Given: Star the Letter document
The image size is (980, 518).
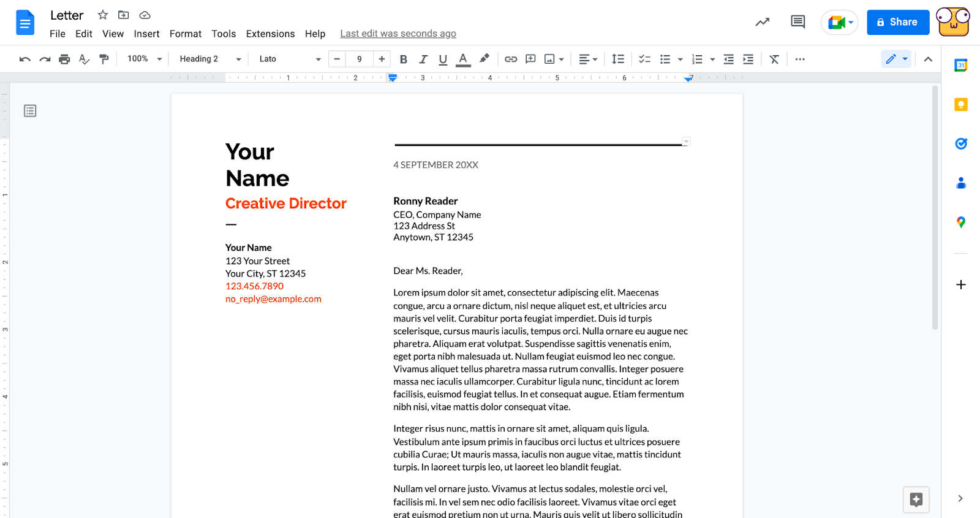Looking at the screenshot, I should 103,15.
